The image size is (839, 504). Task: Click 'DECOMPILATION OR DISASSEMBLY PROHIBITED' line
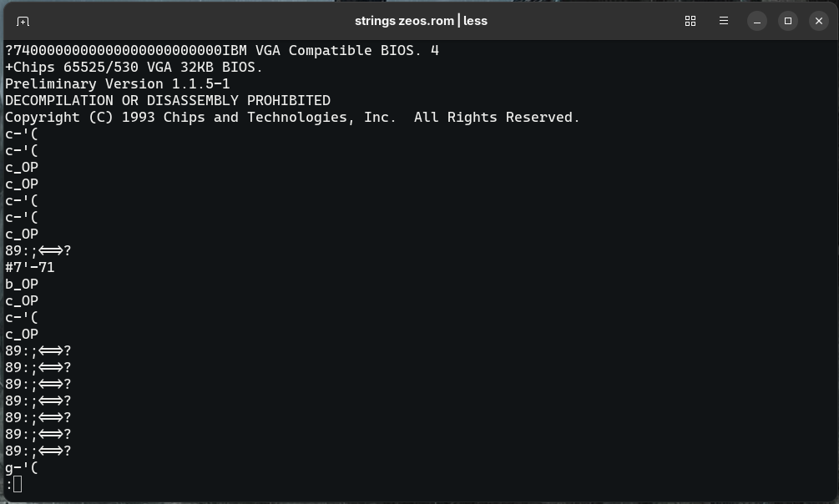click(168, 101)
